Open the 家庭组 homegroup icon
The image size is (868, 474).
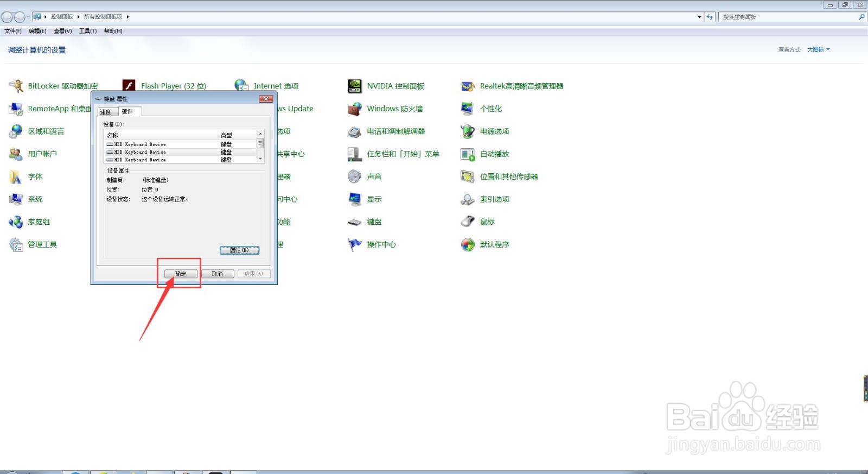click(x=16, y=222)
